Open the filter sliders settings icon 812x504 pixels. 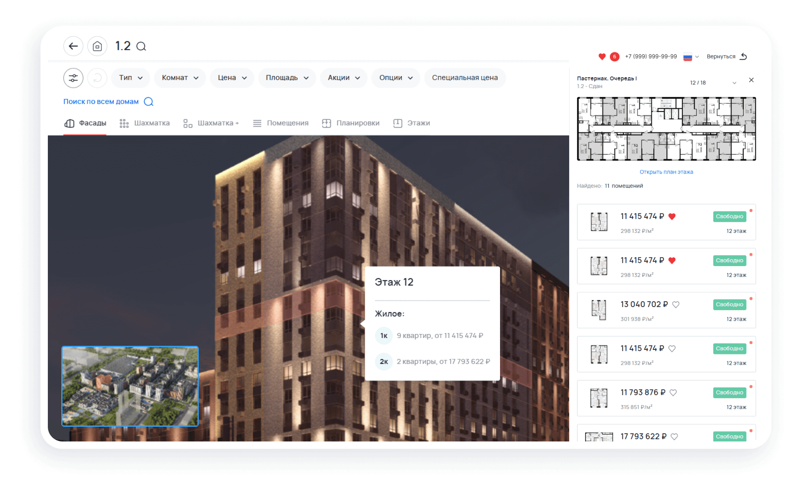[x=73, y=78]
